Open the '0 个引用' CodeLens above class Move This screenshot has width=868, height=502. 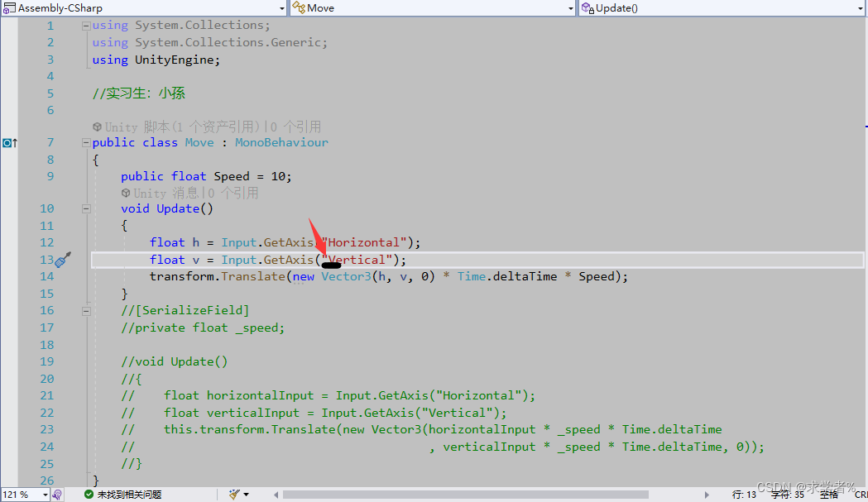(296, 127)
